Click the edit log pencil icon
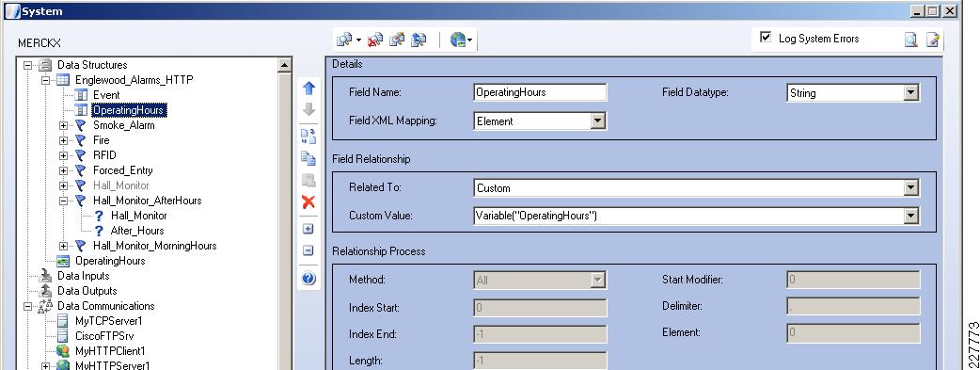The height and width of the screenshot is (370, 980). (x=932, y=40)
